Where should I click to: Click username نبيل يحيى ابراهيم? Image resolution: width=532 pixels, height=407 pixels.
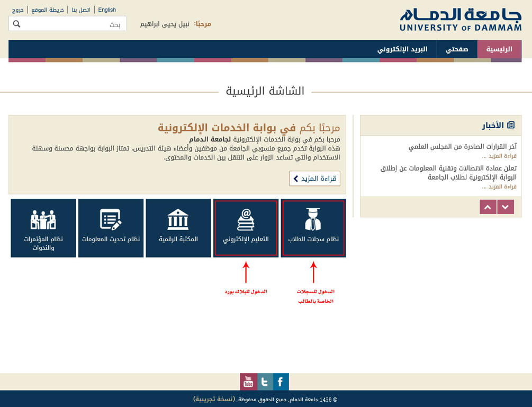click(x=165, y=24)
